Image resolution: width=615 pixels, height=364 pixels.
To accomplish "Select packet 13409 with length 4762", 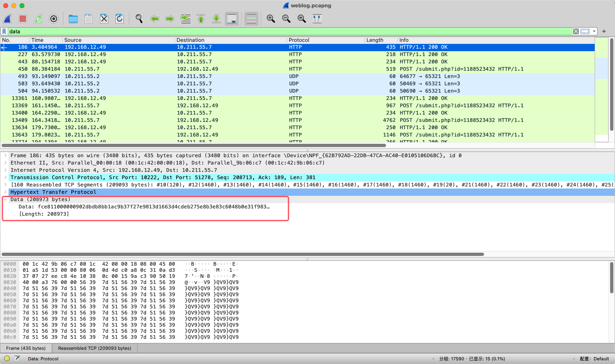I will [297, 120].
